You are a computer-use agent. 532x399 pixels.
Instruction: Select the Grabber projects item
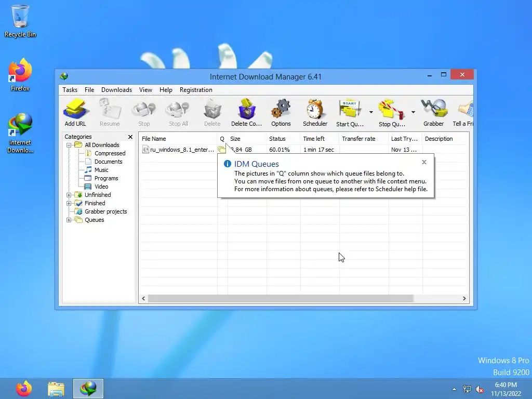106,211
